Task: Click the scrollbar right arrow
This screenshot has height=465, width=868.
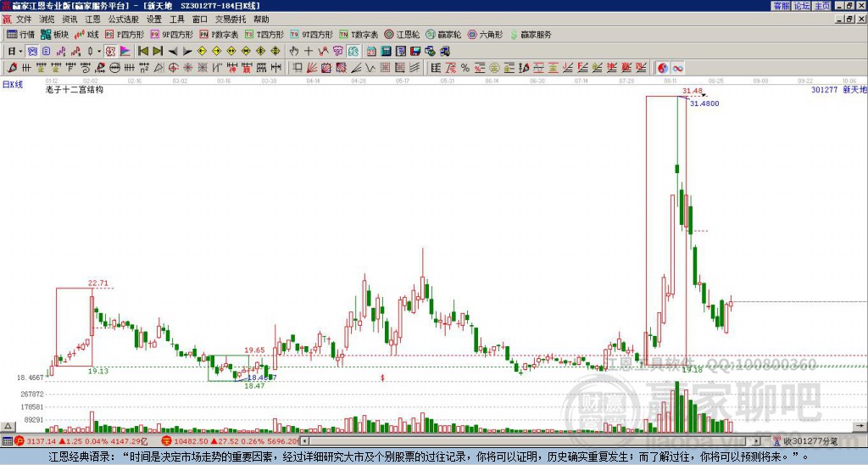Action: (x=757, y=441)
